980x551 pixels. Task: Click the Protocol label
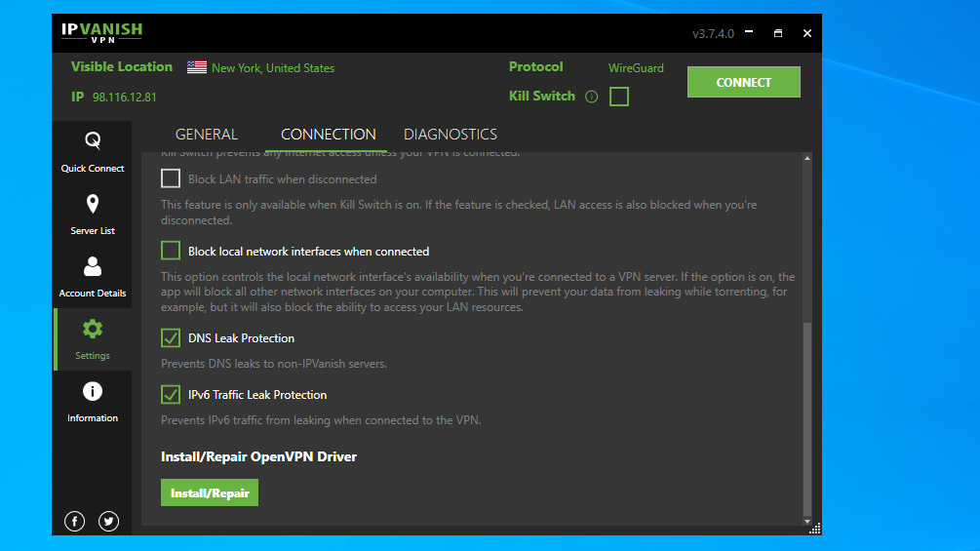tap(535, 67)
